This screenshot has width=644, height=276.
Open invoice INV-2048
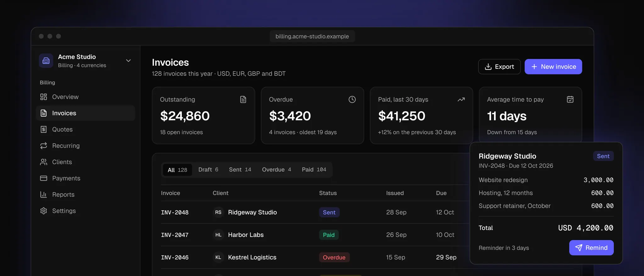point(175,212)
